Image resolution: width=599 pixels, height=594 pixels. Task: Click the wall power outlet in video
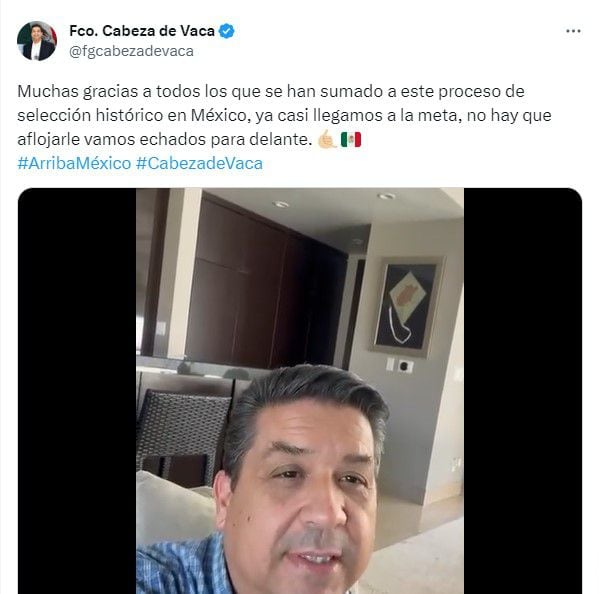[405, 366]
